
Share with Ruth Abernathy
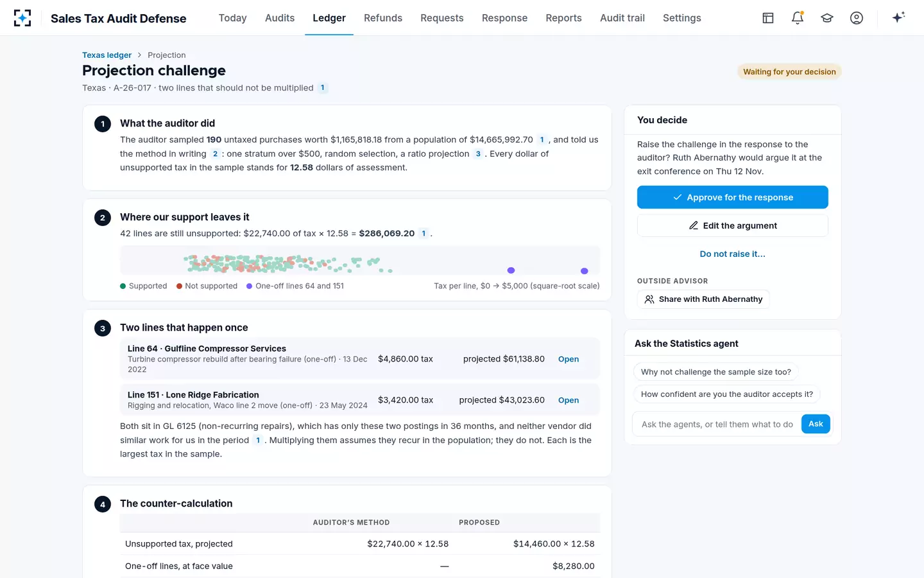703,299
